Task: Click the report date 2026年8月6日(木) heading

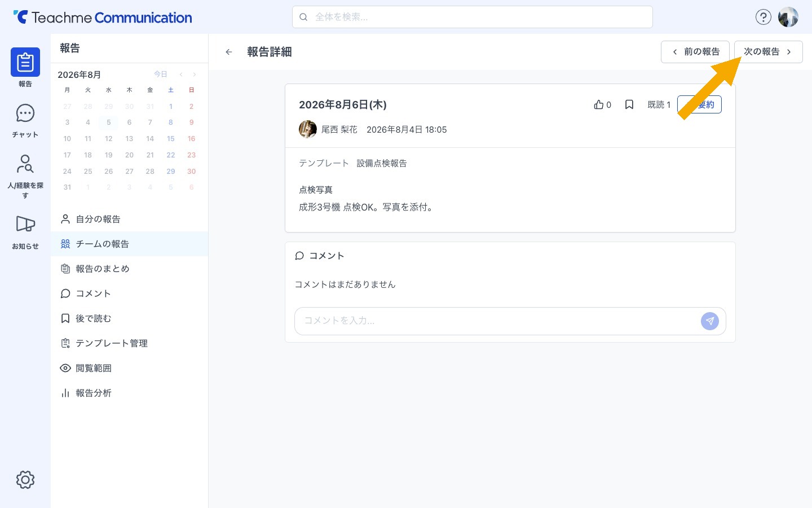Action: (x=343, y=104)
